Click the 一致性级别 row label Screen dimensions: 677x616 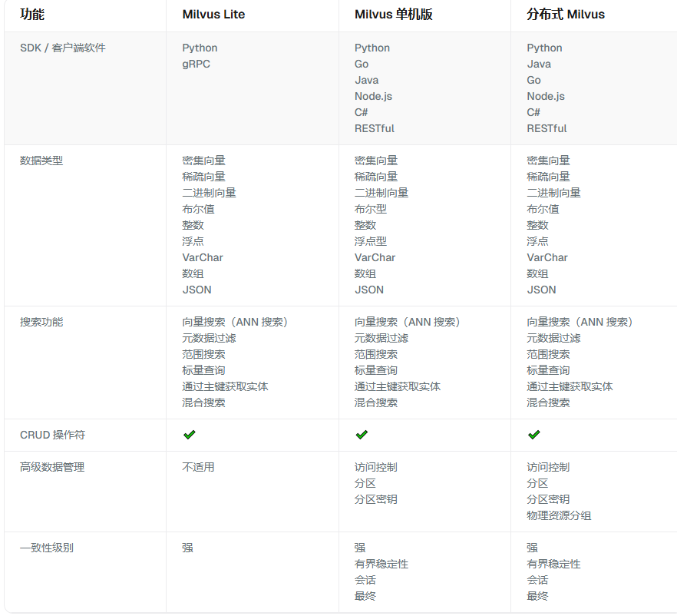coord(47,548)
